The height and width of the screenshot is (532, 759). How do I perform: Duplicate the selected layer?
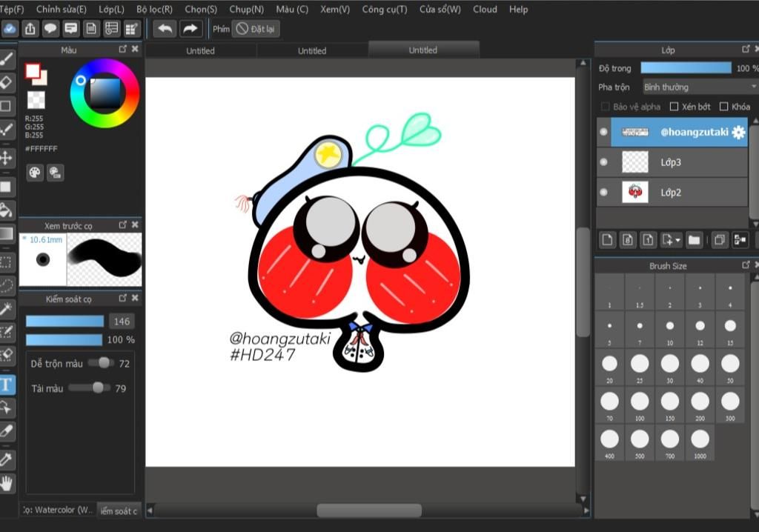720,239
